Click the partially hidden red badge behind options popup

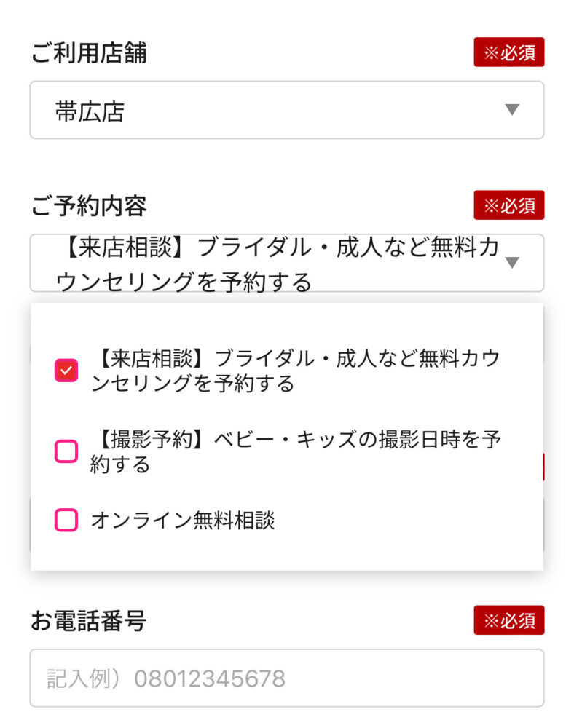(543, 467)
